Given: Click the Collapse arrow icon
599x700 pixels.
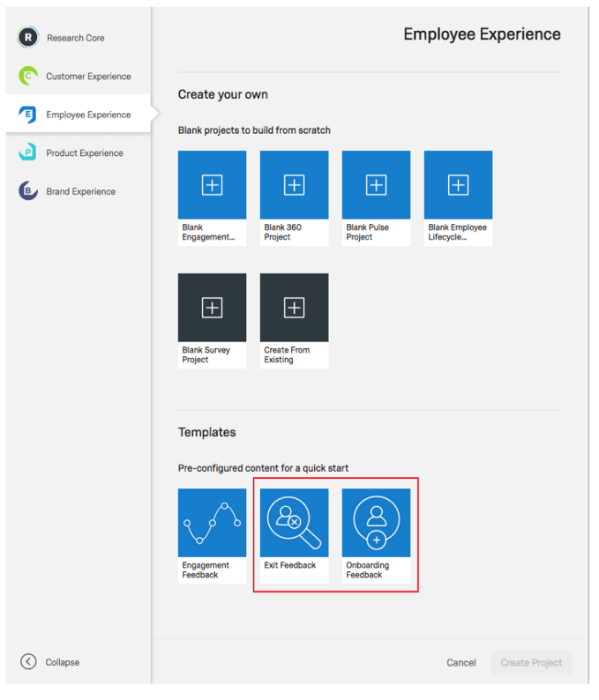Looking at the screenshot, I should [28, 661].
